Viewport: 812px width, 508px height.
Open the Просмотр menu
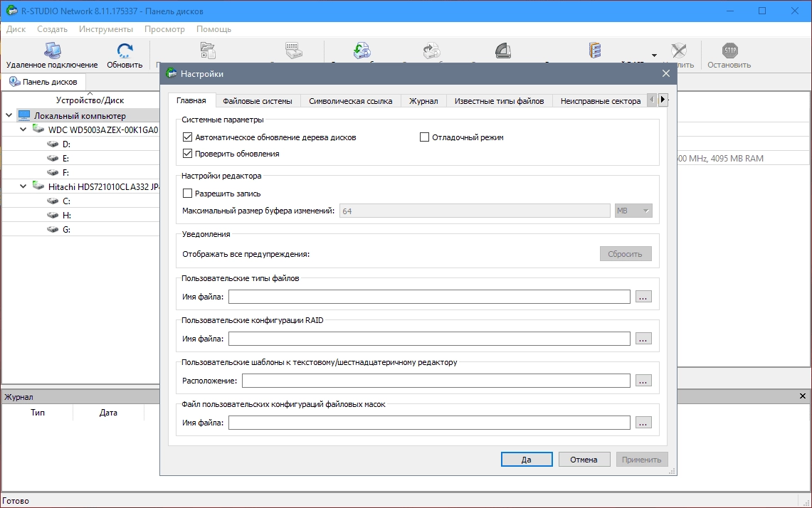point(164,29)
